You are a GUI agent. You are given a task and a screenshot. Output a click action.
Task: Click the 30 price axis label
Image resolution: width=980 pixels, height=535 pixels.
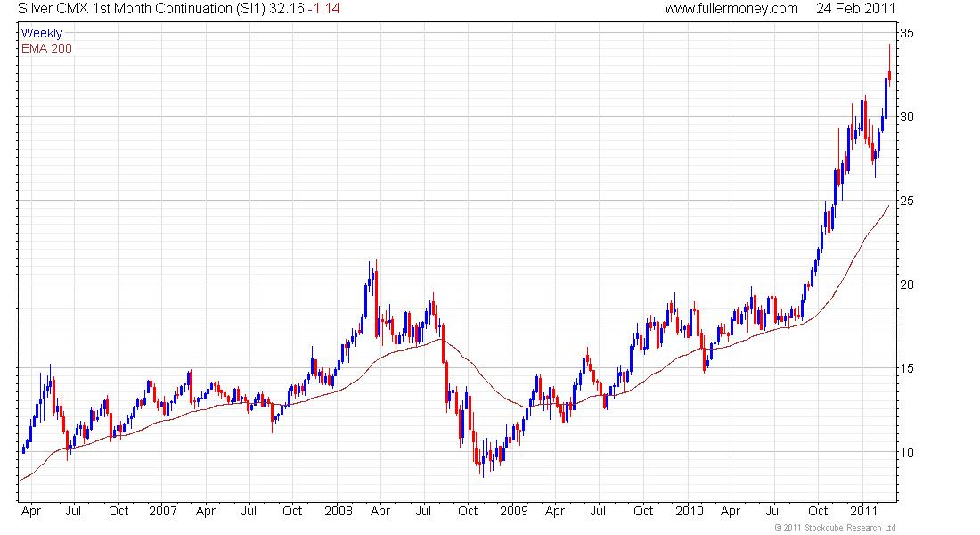[906, 117]
